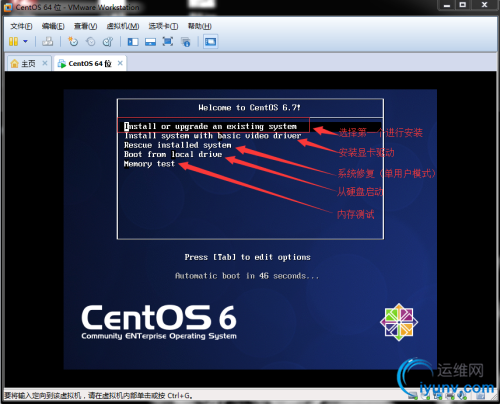Open the message log status icon
Viewport: 500px width, 404px height.
tap(480, 396)
